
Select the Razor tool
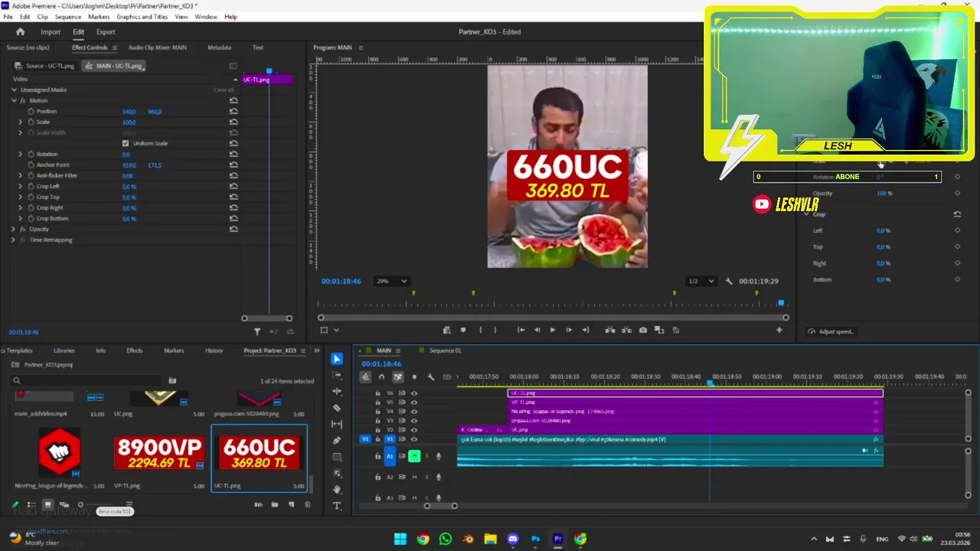pos(337,408)
